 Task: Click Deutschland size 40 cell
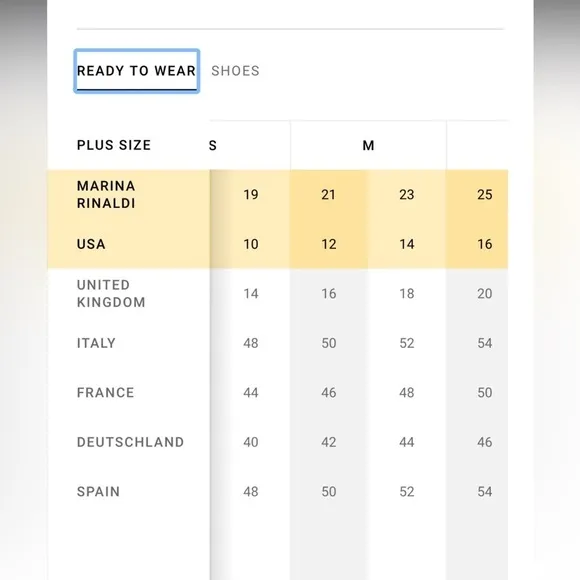pos(251,442)
